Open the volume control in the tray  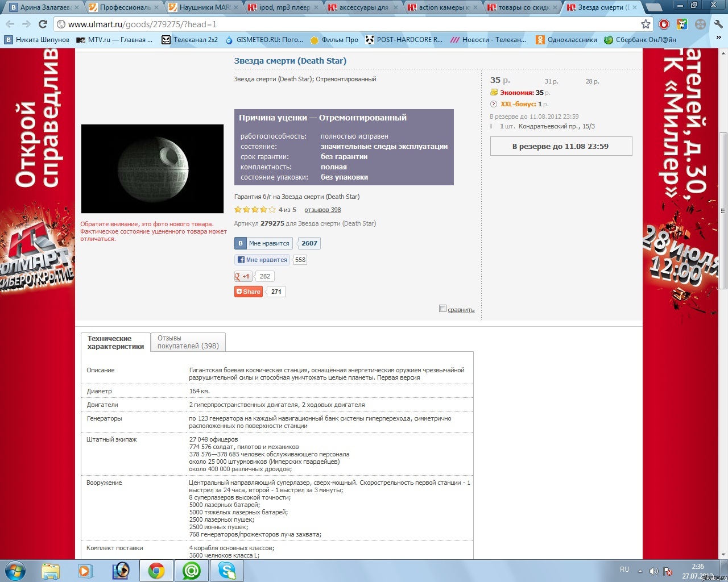654,571
